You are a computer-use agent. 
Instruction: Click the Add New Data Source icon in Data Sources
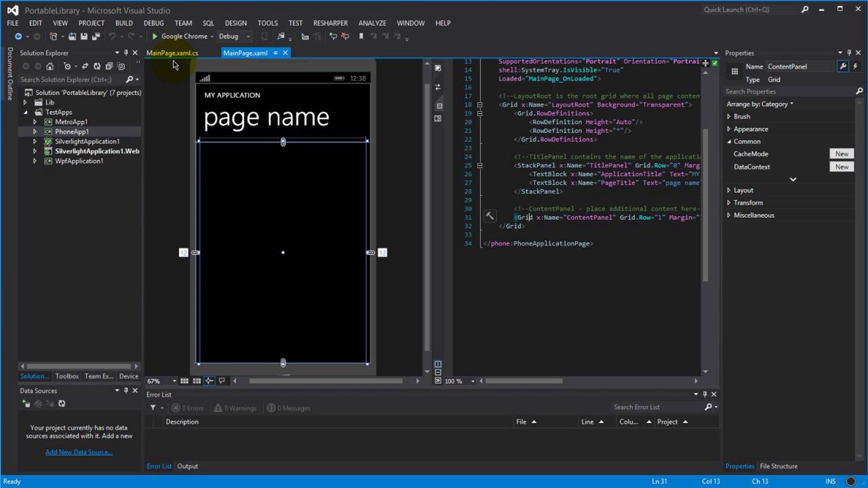(26, 403)
